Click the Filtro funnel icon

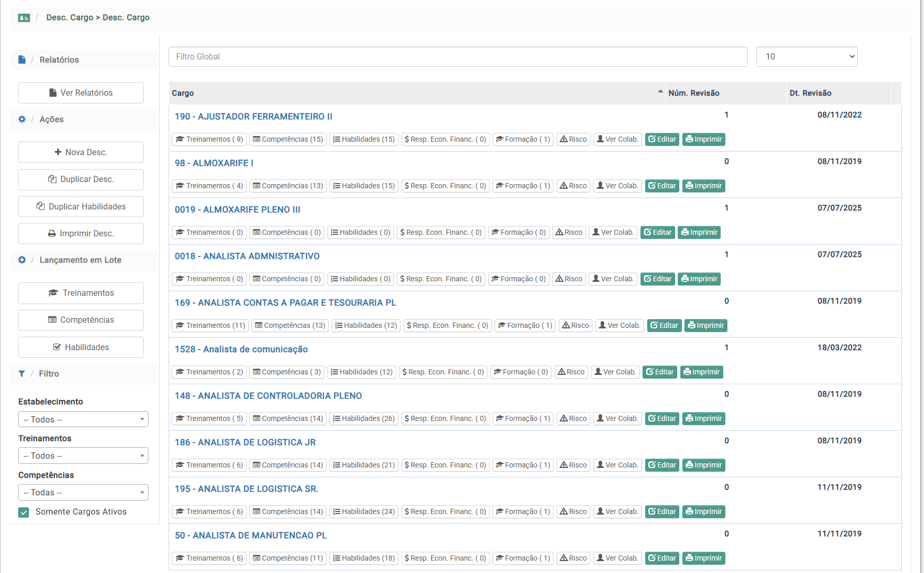[22, 374]
